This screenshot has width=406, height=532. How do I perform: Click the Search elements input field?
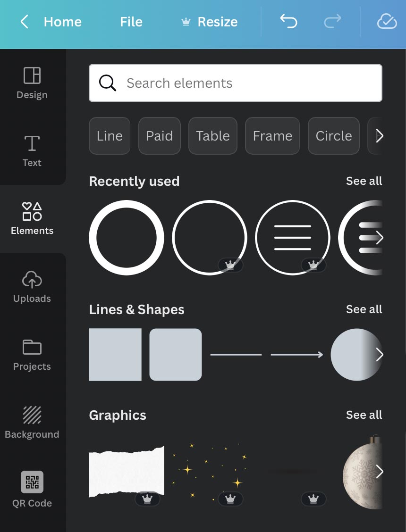tap(236, 83)
